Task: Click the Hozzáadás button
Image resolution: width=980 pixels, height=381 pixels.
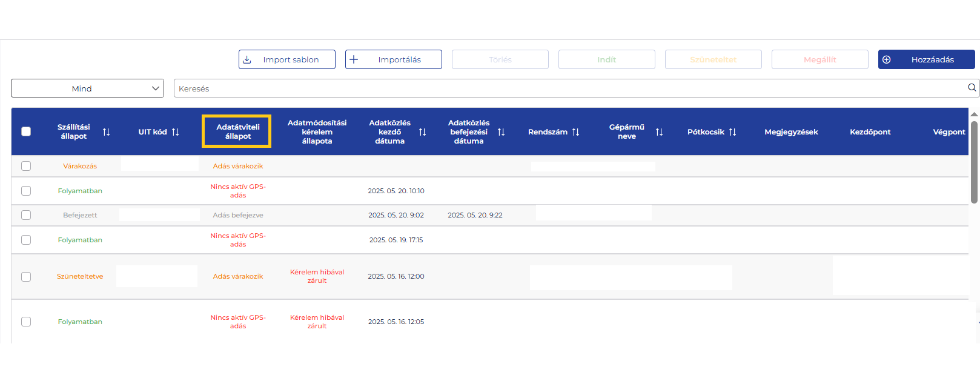Action: point(926,59)
